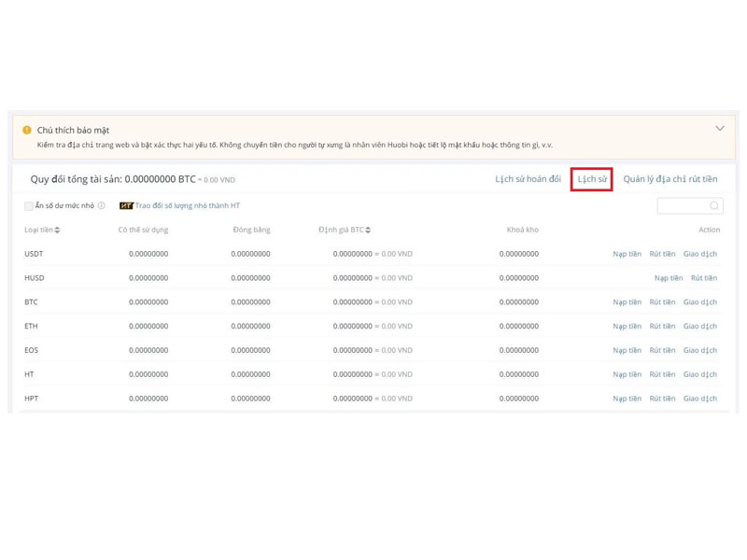This screenshot has height=560, width=747.
Task: Click Giao dịch for USDT
Action: pos(699,254)
